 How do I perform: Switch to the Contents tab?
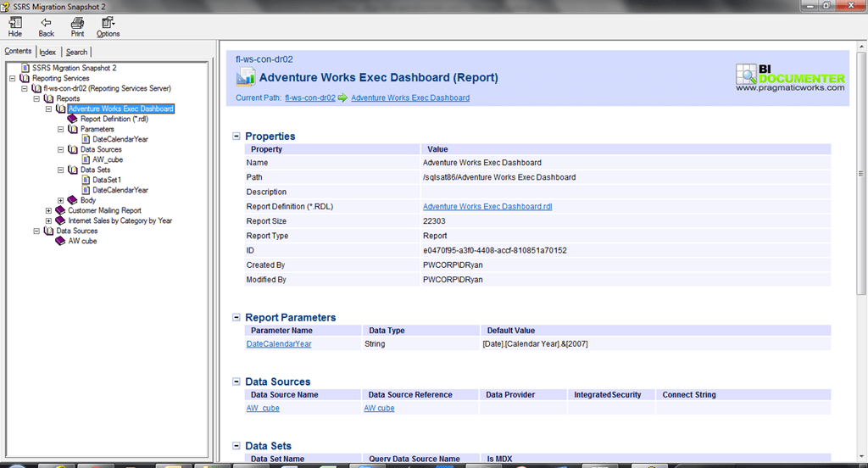coord(18,51)
